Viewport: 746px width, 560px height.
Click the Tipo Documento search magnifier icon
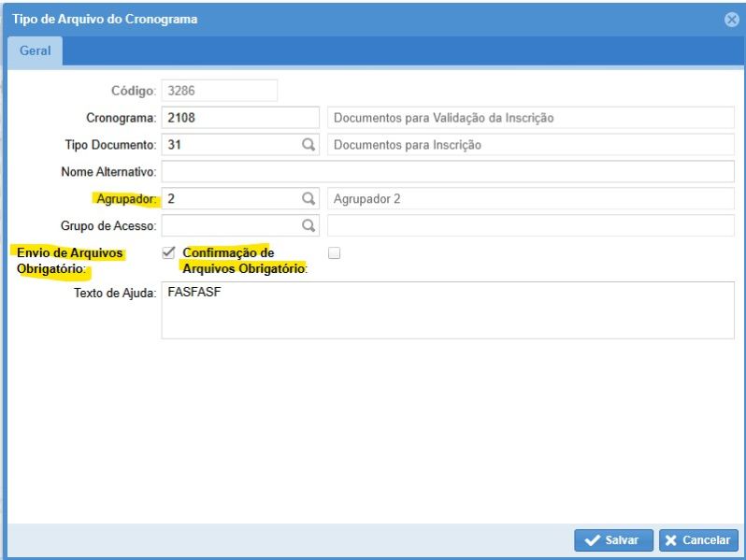307,145
